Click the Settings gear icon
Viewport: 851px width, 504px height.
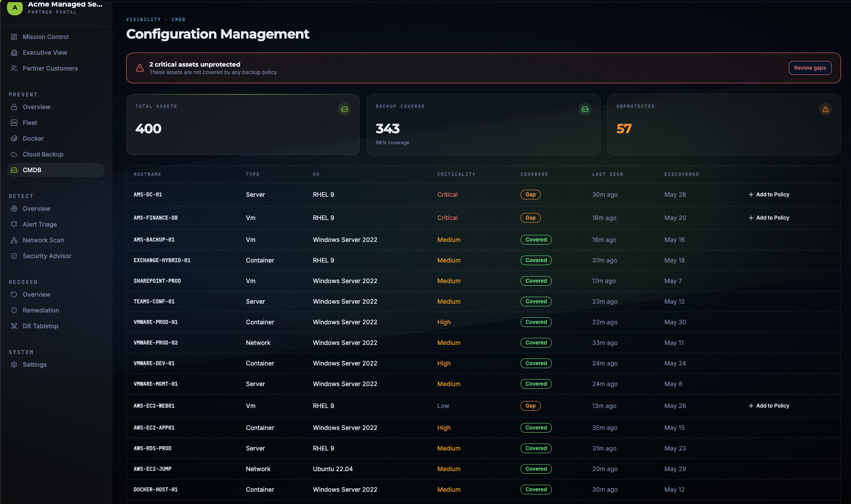tap(14, 365)
